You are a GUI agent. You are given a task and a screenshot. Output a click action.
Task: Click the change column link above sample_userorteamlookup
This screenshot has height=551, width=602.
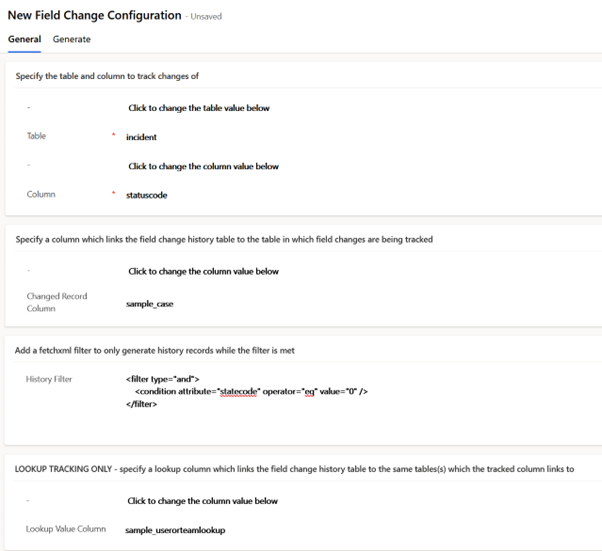203,500
